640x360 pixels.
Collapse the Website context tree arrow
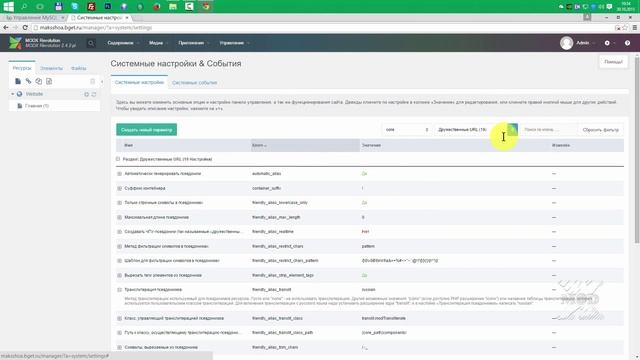pyautogui.click(x=13, y=94)
